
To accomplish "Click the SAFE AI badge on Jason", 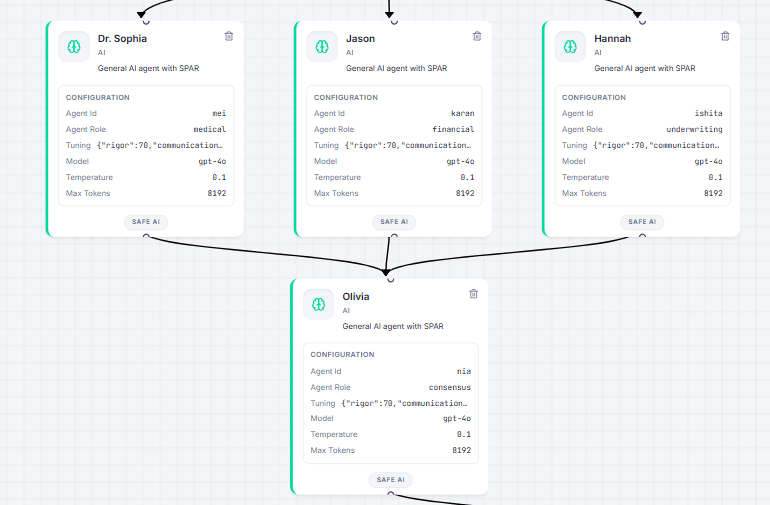I will [394, 222].
